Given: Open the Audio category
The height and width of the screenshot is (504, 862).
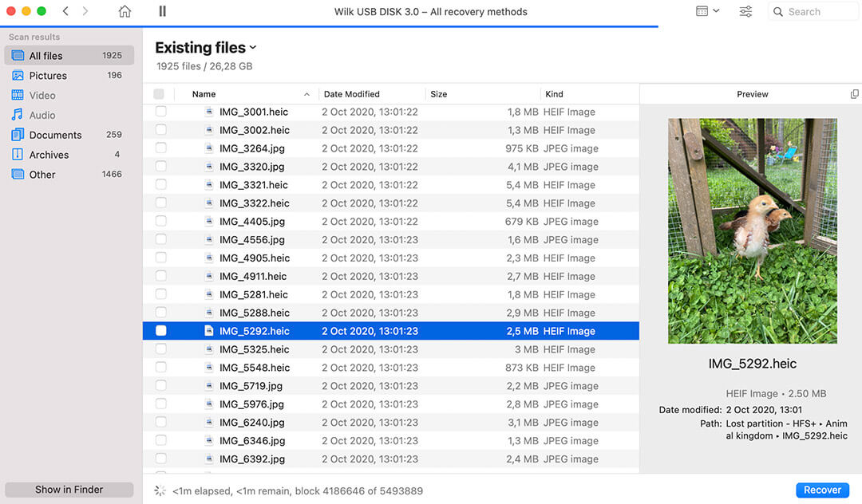Looking at the screenshot, I should click(69, 115).
